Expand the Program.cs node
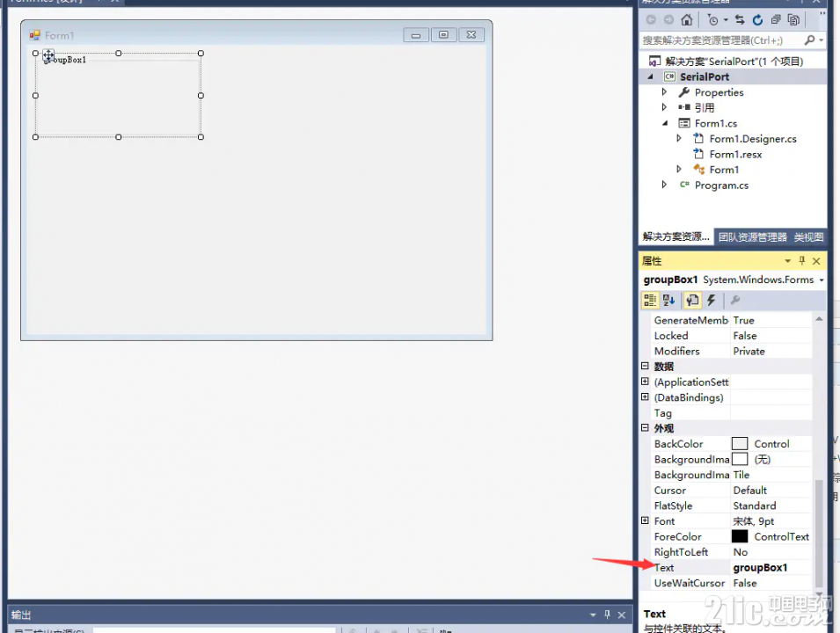 664,185
